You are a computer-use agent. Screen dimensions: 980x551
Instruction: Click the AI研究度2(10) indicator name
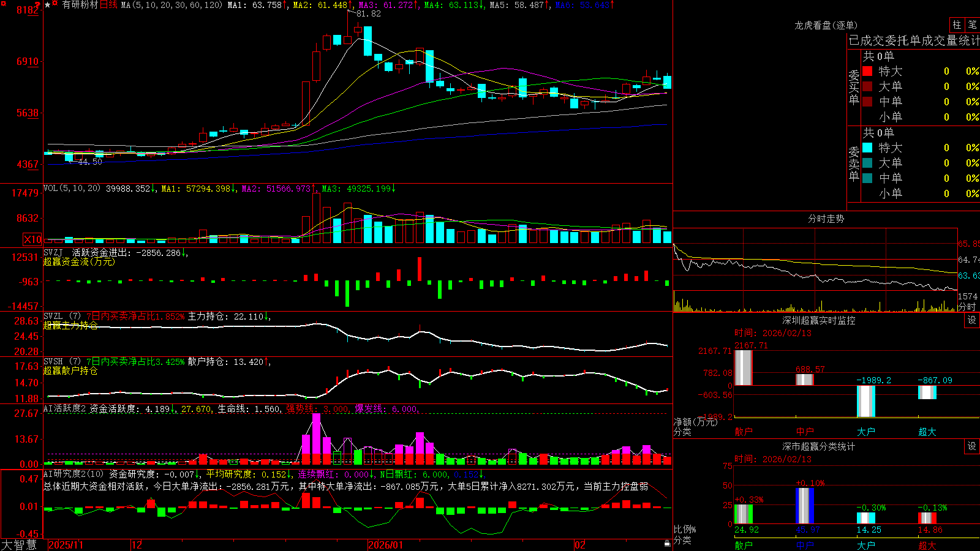74,474
